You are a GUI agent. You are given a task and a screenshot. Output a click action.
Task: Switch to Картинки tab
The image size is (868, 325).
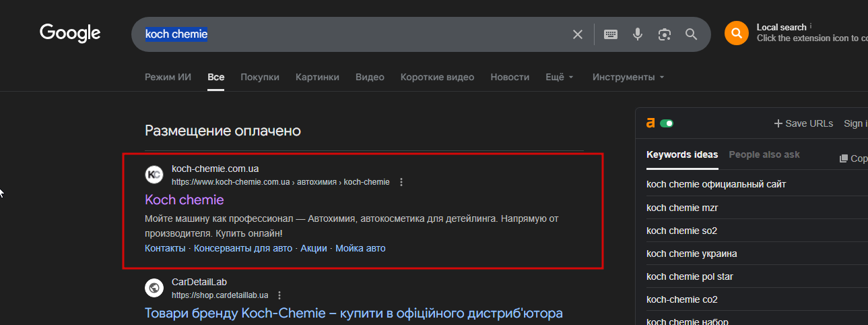coord(317,77)
